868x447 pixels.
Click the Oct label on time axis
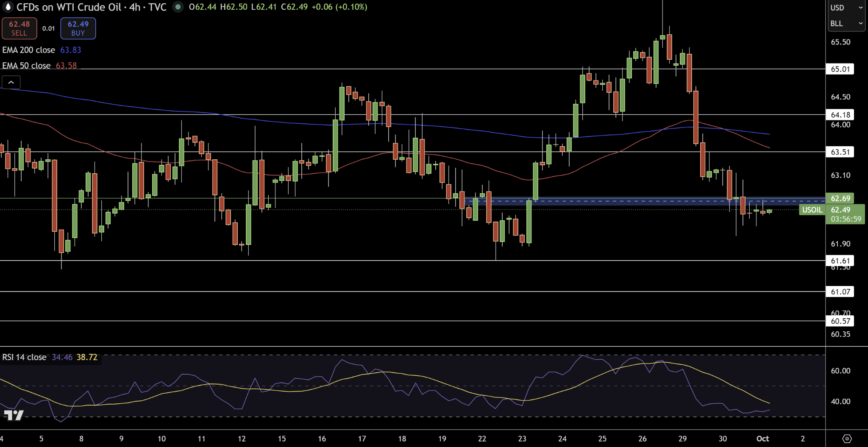[762, 439]
